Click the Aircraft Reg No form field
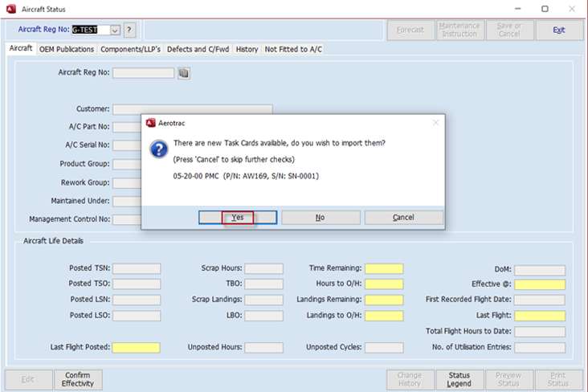Screen dimensions: 588x392 143,73
